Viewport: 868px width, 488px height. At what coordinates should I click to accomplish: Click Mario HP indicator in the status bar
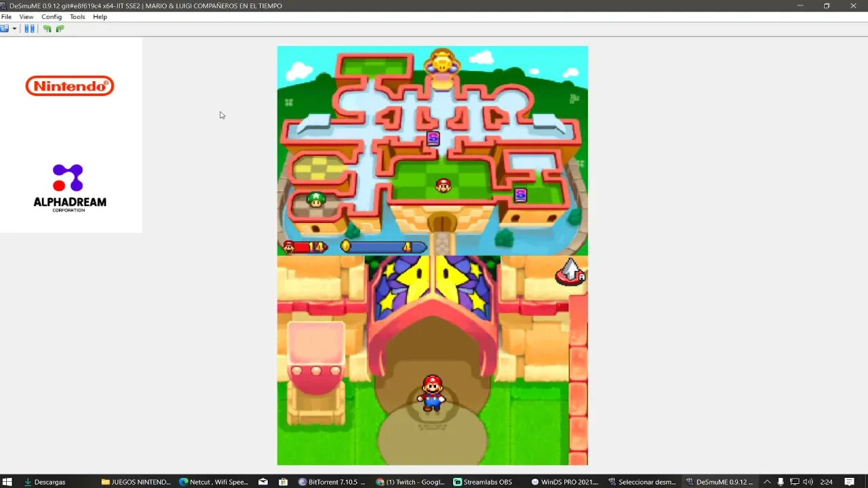click(304, 247)
